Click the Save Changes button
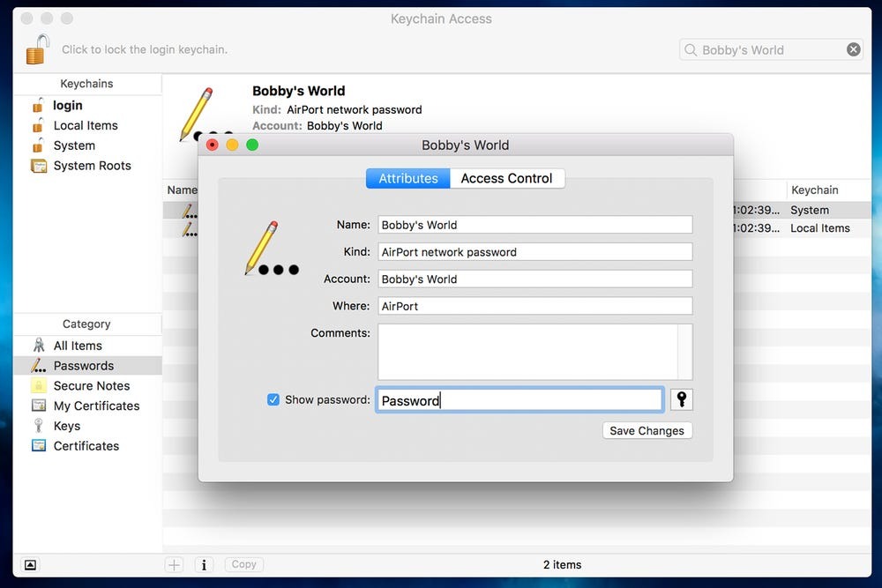The width and height of the screenshot is (882, 588). click(647, 430)
